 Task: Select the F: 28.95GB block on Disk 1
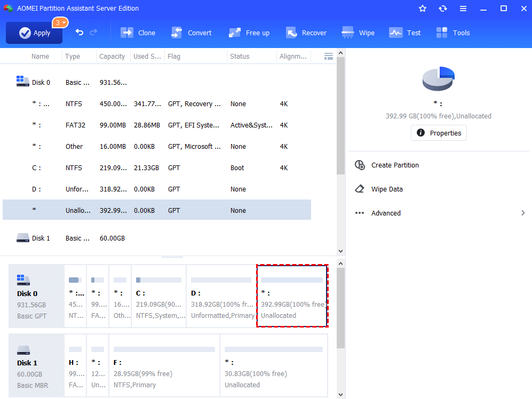[x=164, y=365]
